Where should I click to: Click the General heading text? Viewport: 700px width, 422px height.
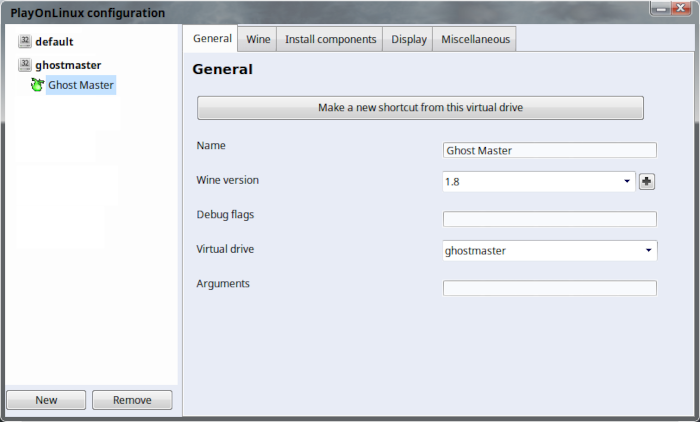coord(222,69)
